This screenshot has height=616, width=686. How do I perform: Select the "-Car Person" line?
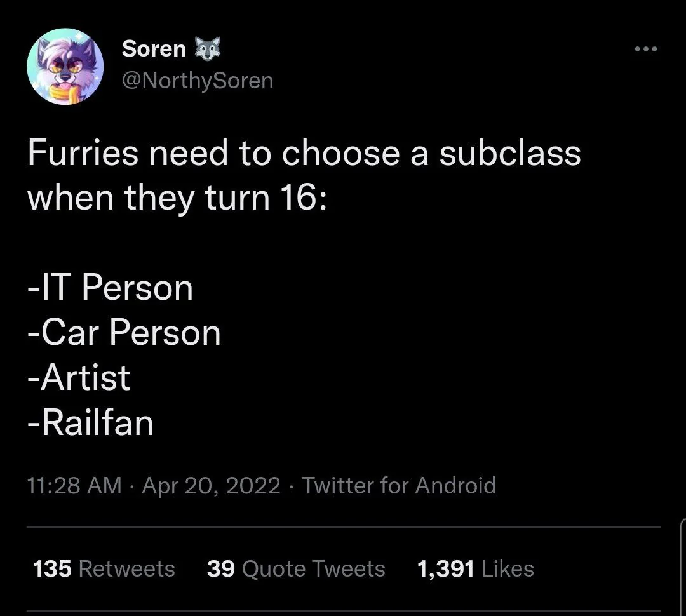(x=124, y=333)
